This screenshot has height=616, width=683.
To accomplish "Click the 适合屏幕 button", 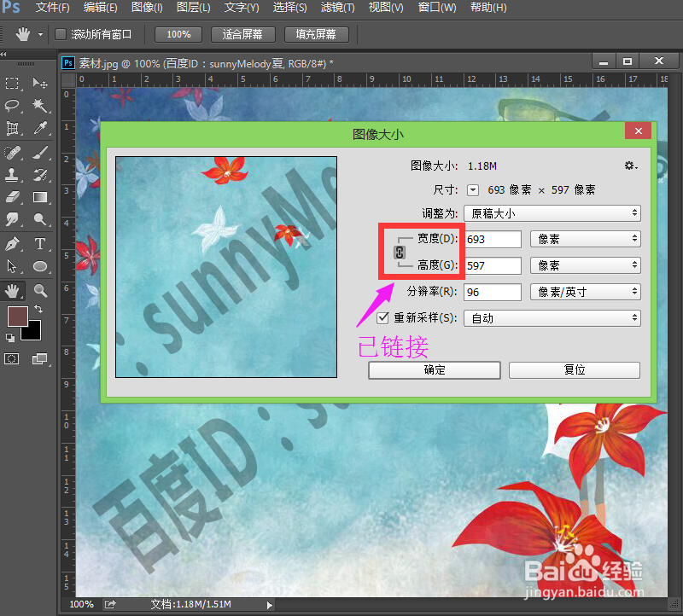I will pos(243,34).
